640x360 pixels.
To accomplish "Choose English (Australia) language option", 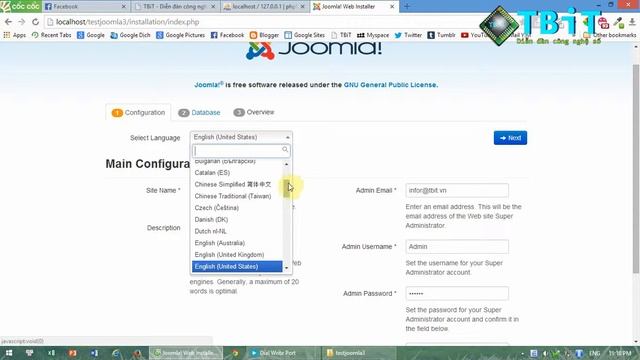I will pos(237,243).
